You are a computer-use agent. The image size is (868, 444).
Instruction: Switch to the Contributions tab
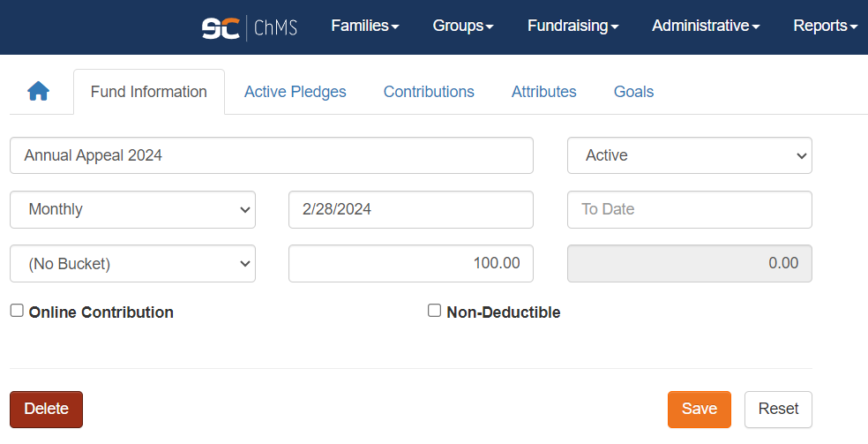point(429,92)
